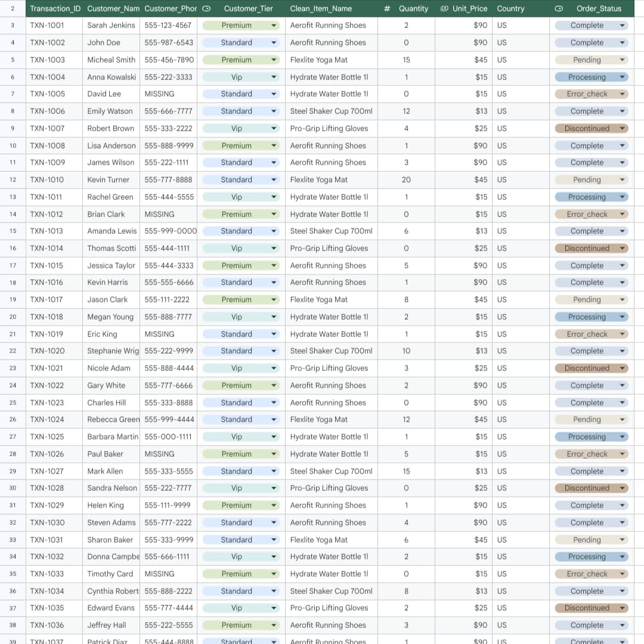The width and height of the screenshot is (644, 644).
Task: Click the TXN-1020 transaction ID cell
Action: pyautogui.click(x=54, y=351)
